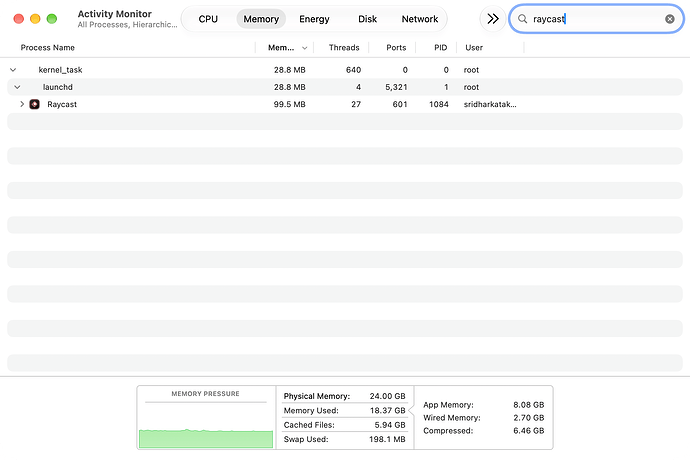Clear the raycast search text
This screenshot has height=460, width=690.
point(670,19)
